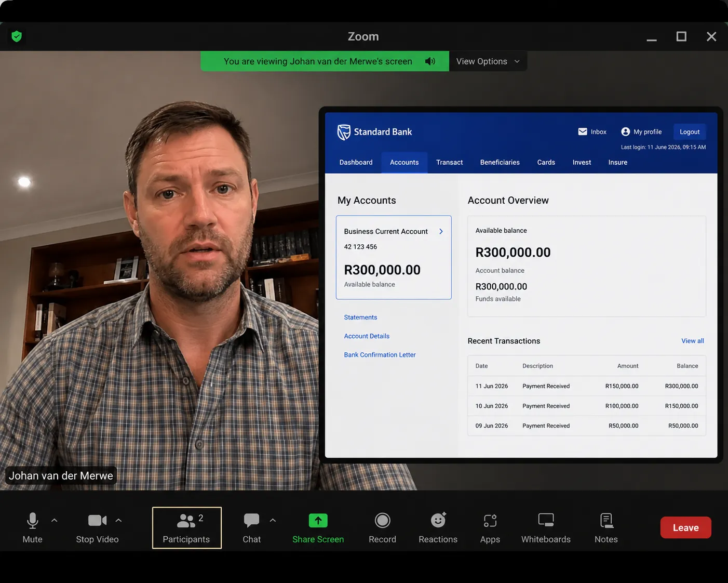This screenshot has height=583, width=728.
Task: Expand the arrow beside Chat
Action: pyautogui.click(x=273, y=520)
